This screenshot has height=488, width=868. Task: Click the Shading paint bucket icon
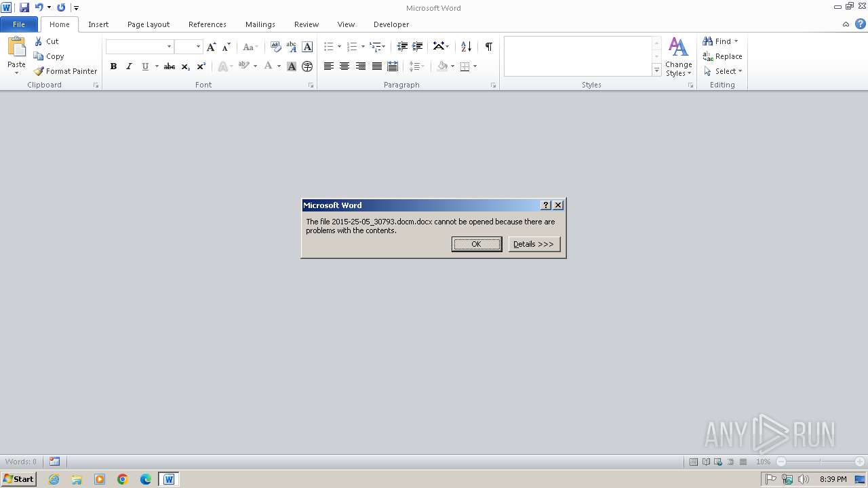click(442, 66)
